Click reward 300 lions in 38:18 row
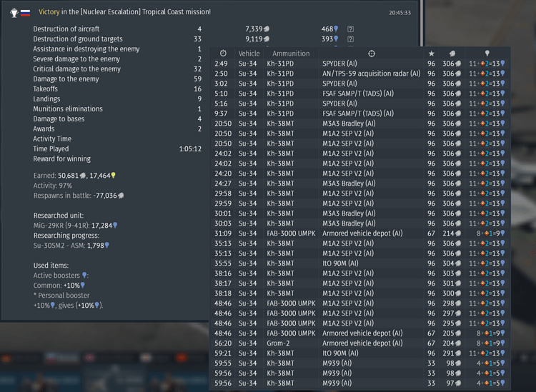This screenshot has width=536, height=392. tap(452, 293)
